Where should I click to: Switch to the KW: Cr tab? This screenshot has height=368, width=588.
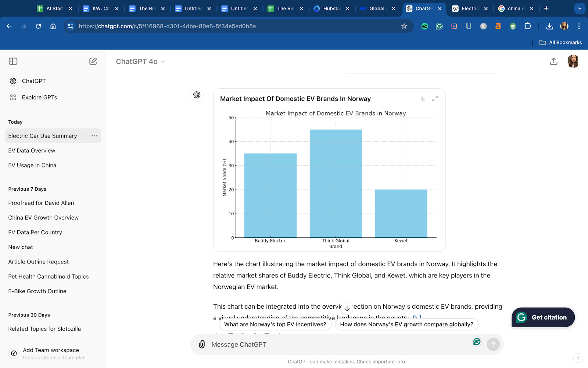coord(101,8)
